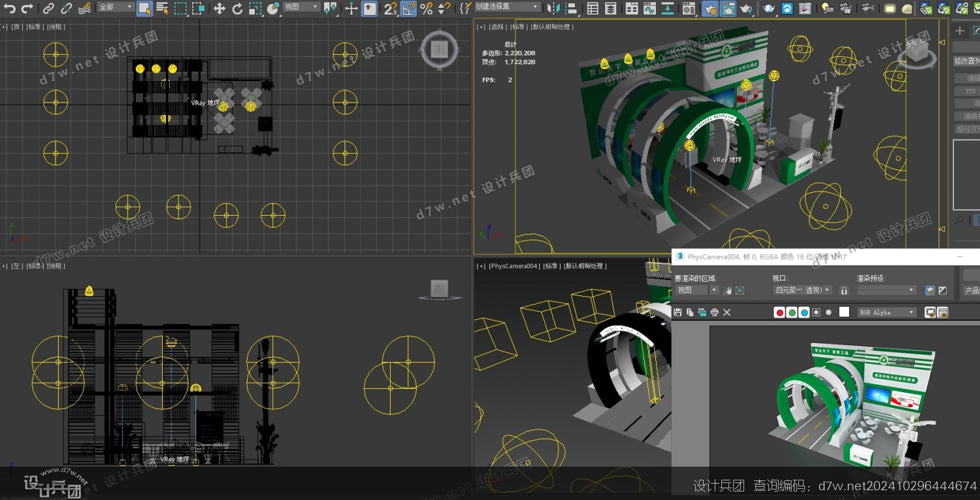Toggle alpha channel display
The image size is (980, 500).
(817, 312)
